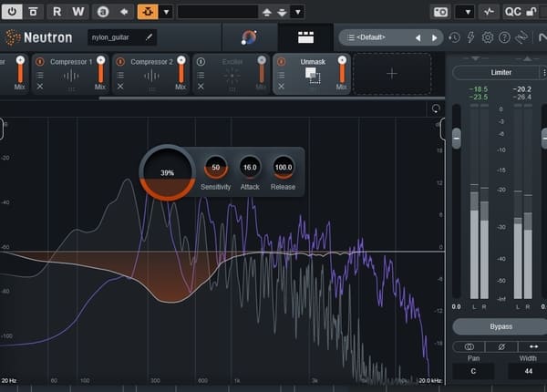The height and width of the screenshot is (392, 547).
Task: Click the Limiter button
Action: pos(501,73)
